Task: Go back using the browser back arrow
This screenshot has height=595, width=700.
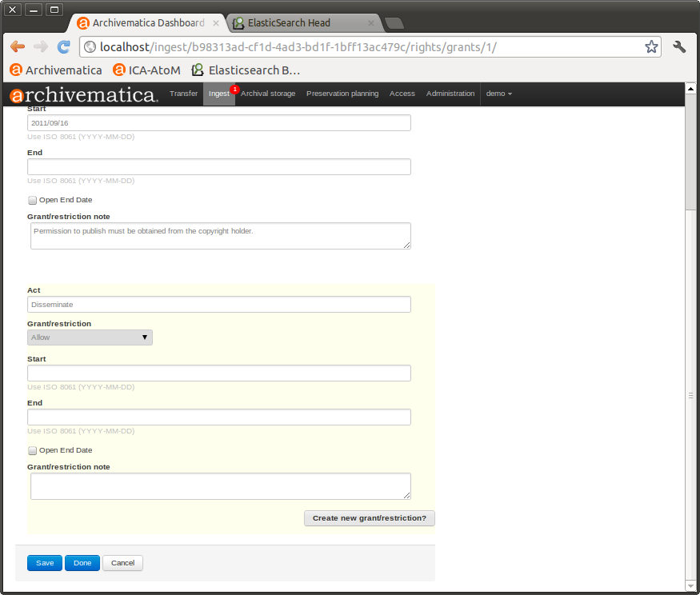Action: click(x=17, y=46)
